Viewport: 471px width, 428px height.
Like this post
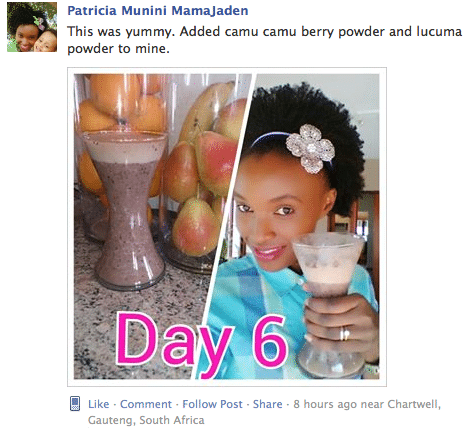99,404
